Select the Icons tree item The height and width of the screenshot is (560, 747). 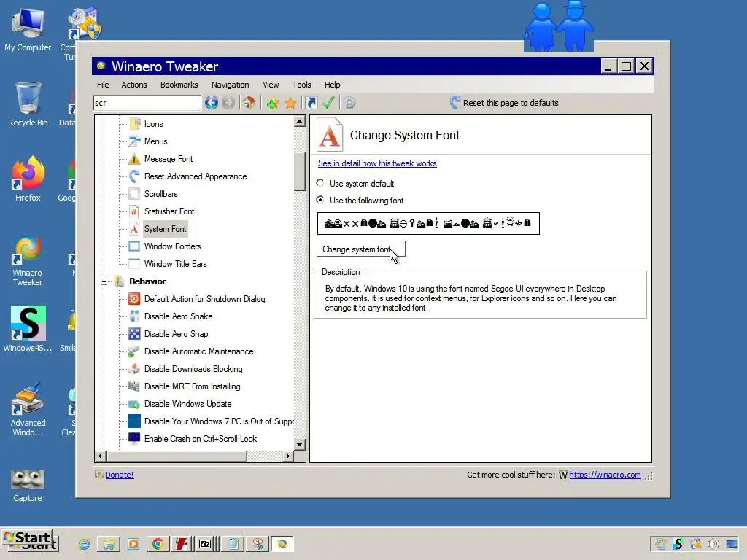(x=153, y=124)
